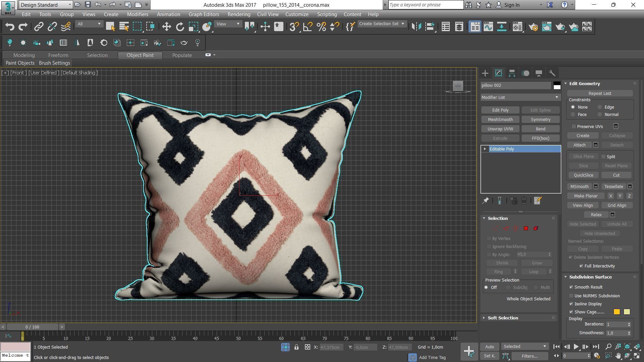The height and width of the screenshot is (362, 644).
Task: Open the Utilities wrench panel tab
Action: (552, 73)
